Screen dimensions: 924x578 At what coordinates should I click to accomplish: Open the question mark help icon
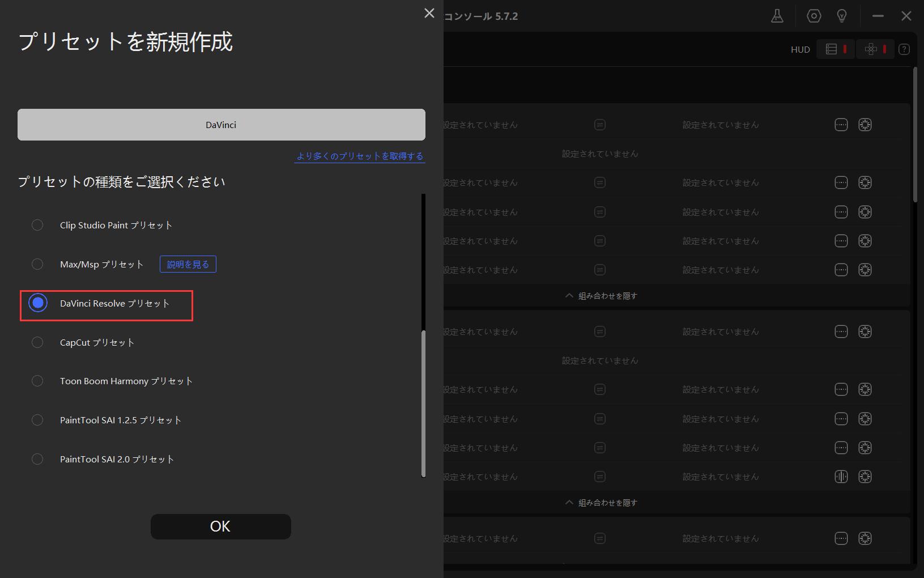click(904, 49)
